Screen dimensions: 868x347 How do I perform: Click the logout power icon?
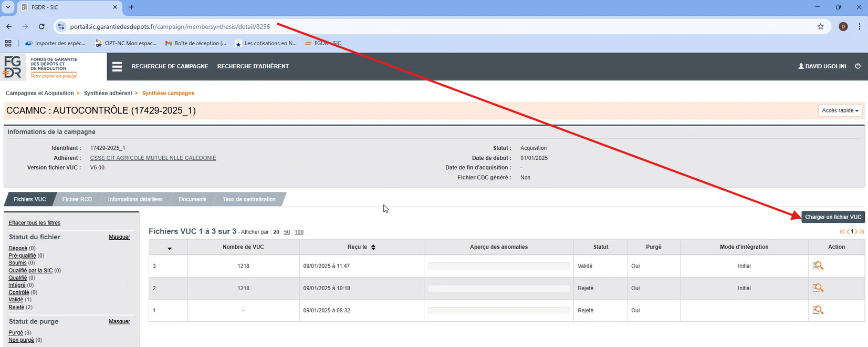[x=857, y=66]
